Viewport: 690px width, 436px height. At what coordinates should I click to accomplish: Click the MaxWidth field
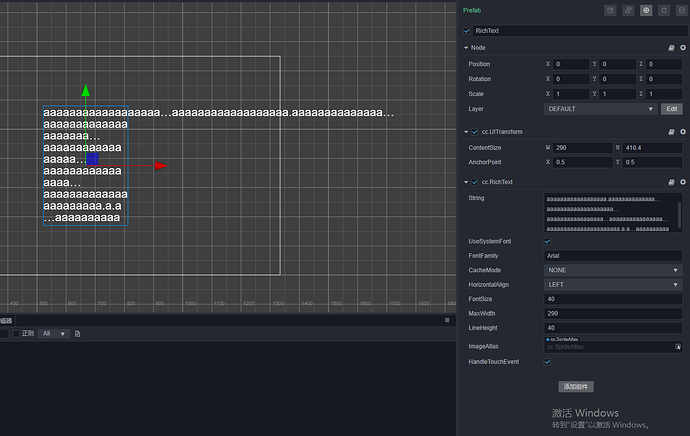coord(613,314)
